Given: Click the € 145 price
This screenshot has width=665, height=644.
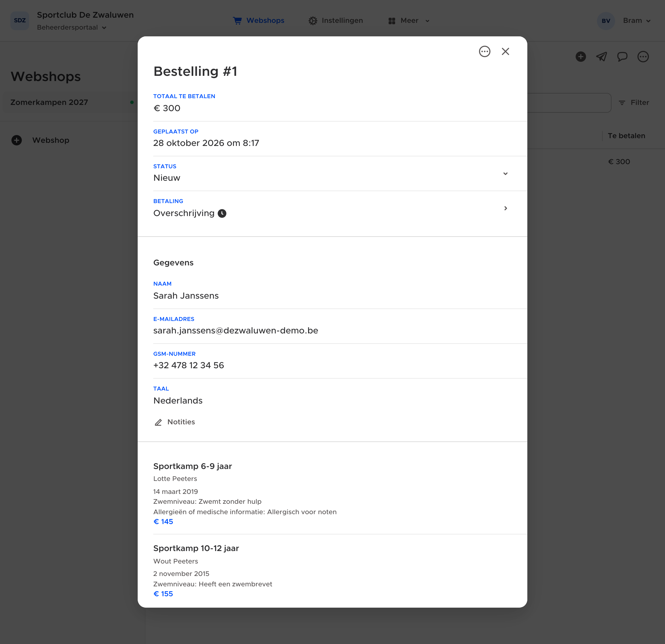Looking at the screenshot, I should (x=163, y=522).
